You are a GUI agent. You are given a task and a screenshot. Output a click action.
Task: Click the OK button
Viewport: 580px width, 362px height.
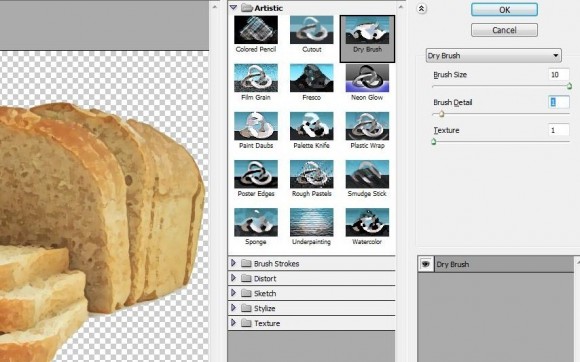tap(504, 10)
